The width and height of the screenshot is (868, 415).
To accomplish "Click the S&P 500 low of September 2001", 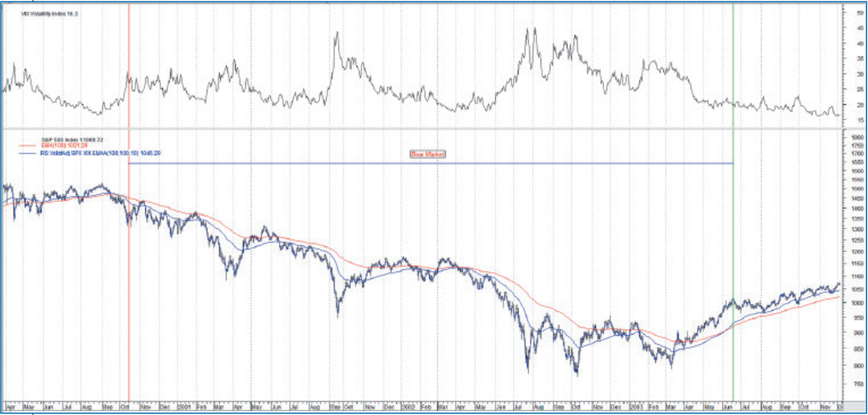I will 338,316.
